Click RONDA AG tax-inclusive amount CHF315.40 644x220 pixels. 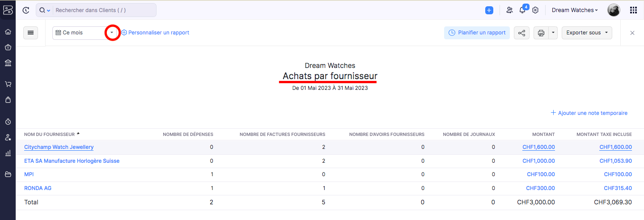[618, 188]
